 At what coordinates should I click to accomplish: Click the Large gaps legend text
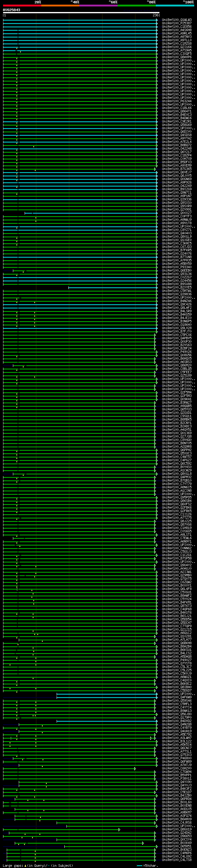click(x=37, y=865)
